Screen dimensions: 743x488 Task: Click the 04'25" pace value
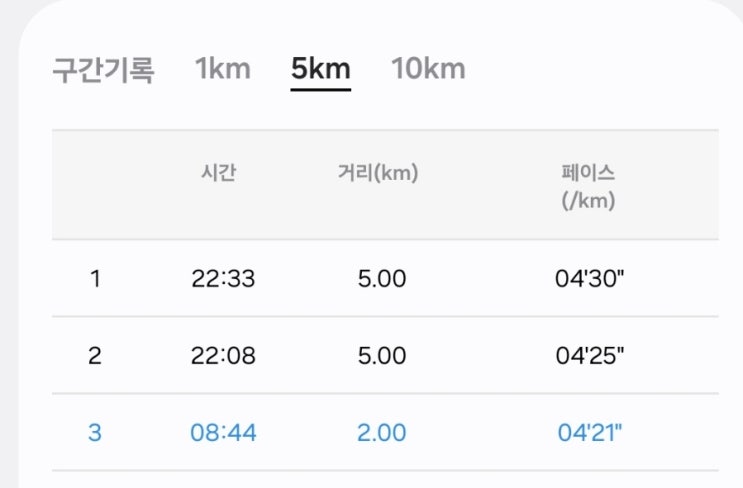[x=588, y=355]
